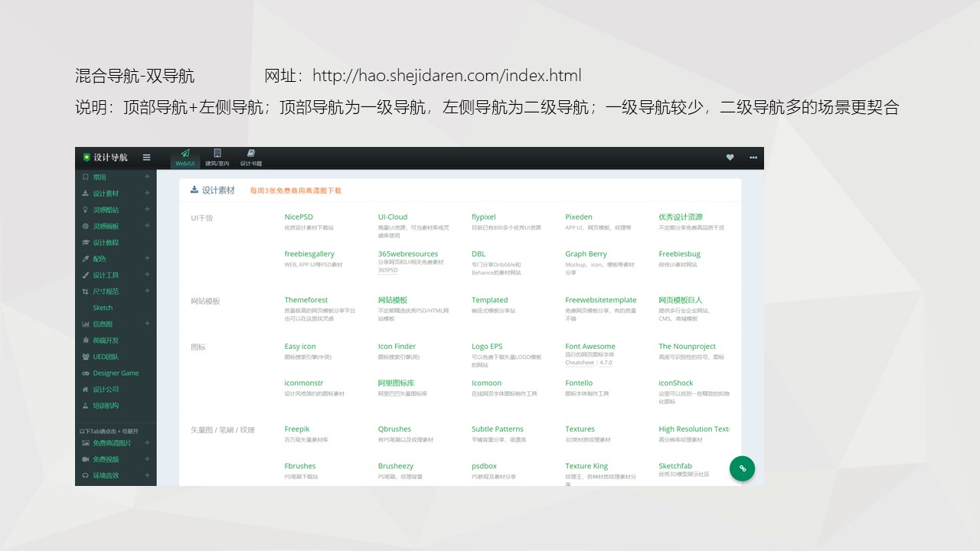
Task: Click the 免费高清图片 picture icon
Action: click(86, 443)
